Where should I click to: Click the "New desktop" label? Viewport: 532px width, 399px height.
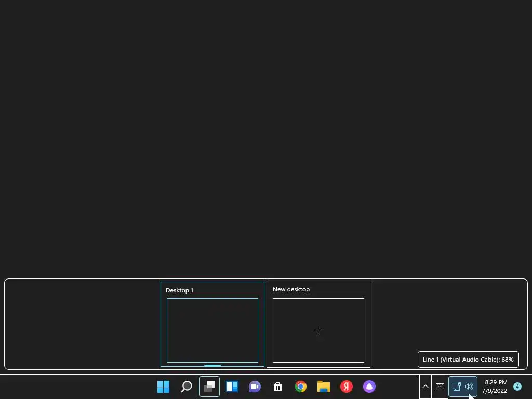click(291, 289)
